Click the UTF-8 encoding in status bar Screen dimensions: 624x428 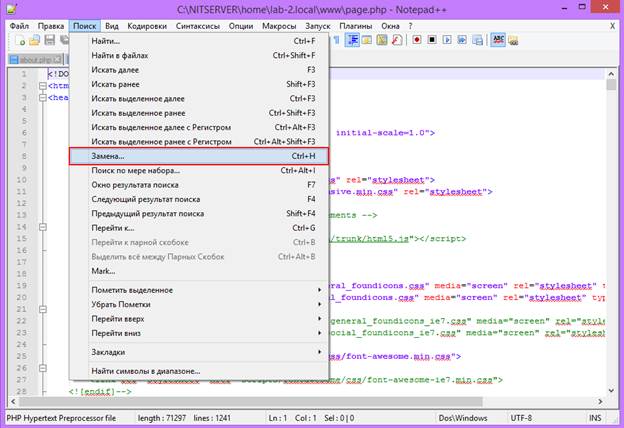click(x=521, y=418)
